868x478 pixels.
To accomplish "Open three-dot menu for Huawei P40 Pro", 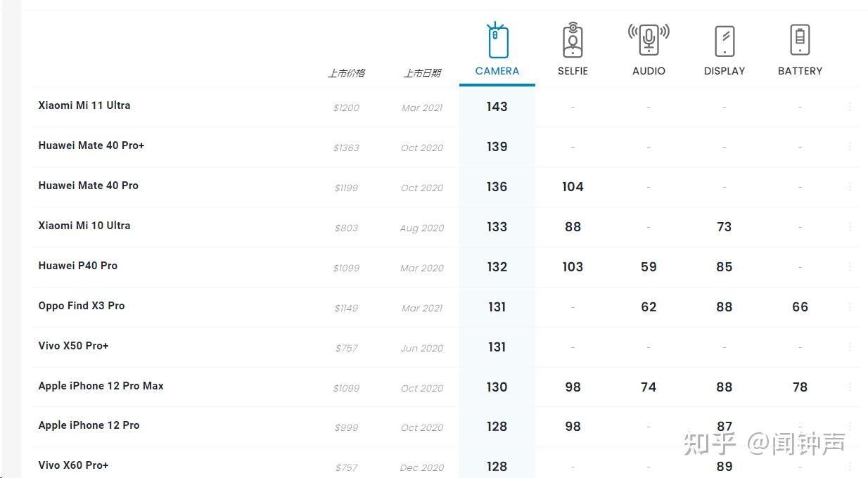I will click(850, 267).
